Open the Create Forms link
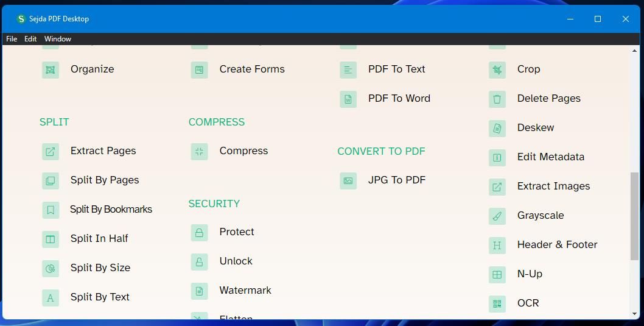The width and height of the screenshot is (644, 326). (x=252, y=69)
